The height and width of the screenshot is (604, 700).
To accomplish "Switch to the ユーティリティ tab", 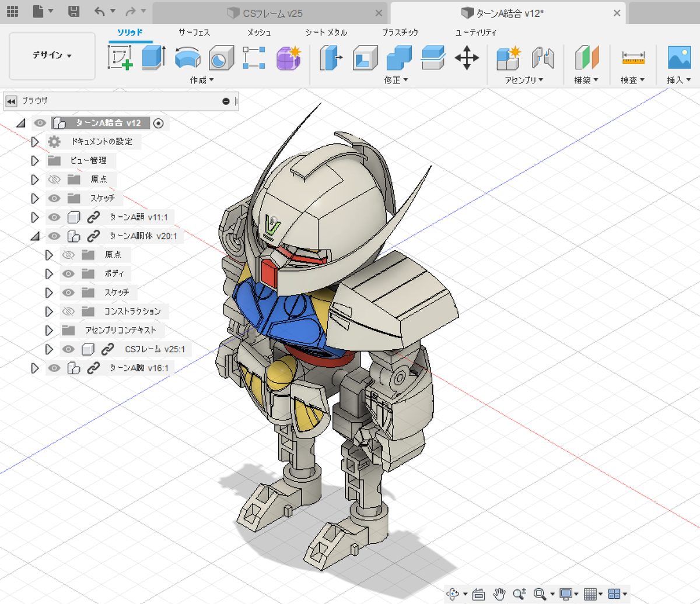I will point(476,33).
